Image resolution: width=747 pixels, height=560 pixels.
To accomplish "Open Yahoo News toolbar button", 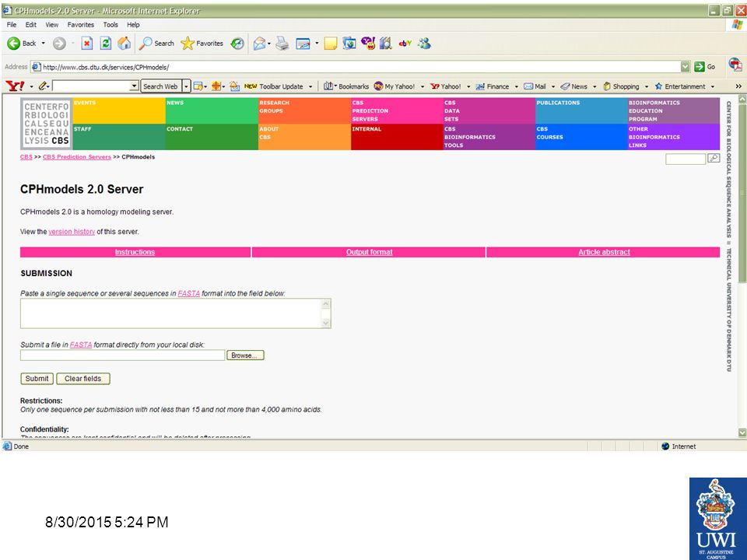I will click(573, 86).
